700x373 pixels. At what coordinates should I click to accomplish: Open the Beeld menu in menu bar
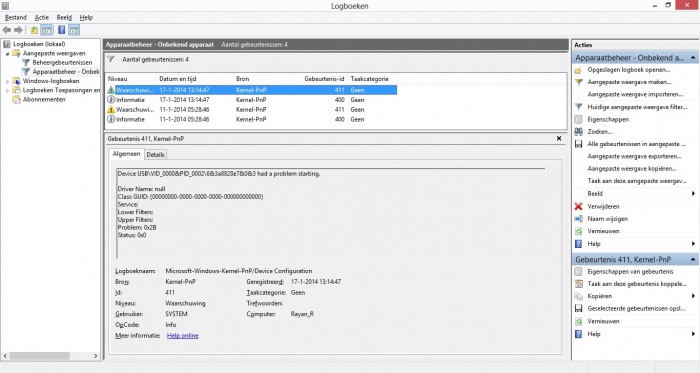tap(64, 17)
